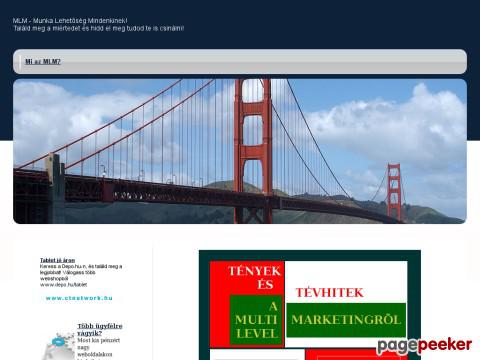Click the site title 'MLM - Munka Lehetőség Mindenkinek!'

[70, 21]
